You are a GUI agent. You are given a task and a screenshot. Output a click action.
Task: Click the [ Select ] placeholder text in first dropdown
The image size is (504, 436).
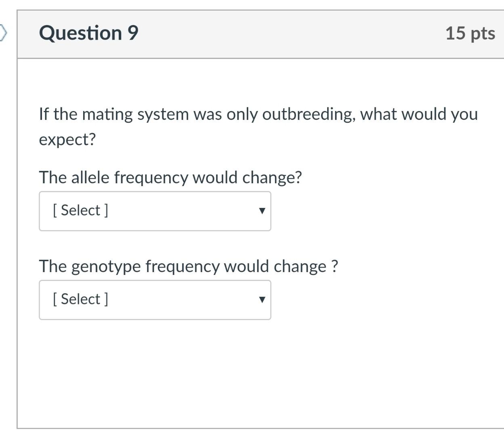[x=80, y=210]
